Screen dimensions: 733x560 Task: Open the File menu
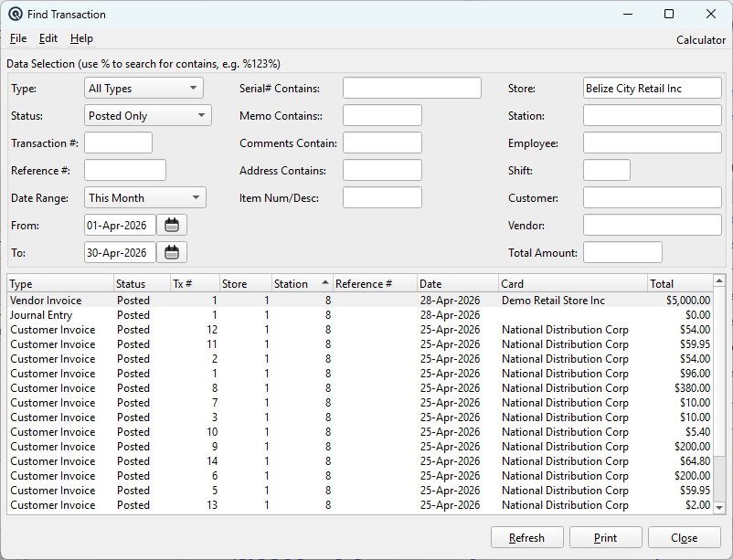(x=18, y=38)
